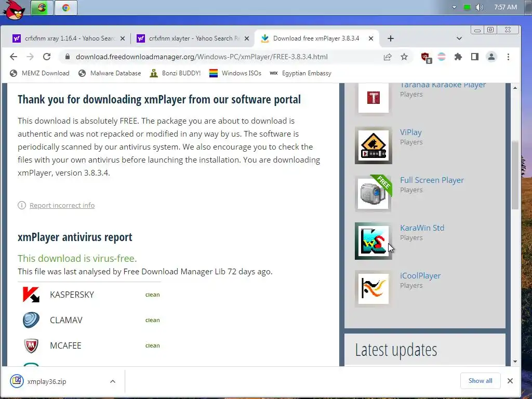Click the iCoolPlayer thumbnail

pos(373,289)
